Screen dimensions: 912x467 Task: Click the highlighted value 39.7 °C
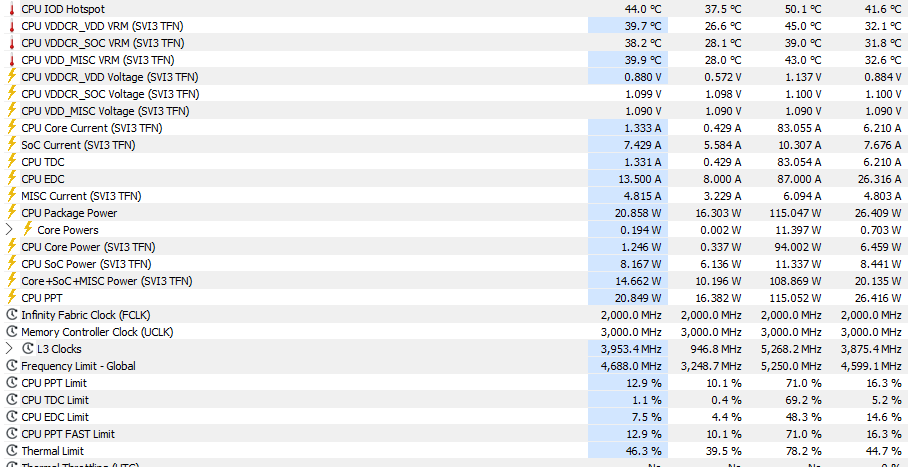coord(643,26)
